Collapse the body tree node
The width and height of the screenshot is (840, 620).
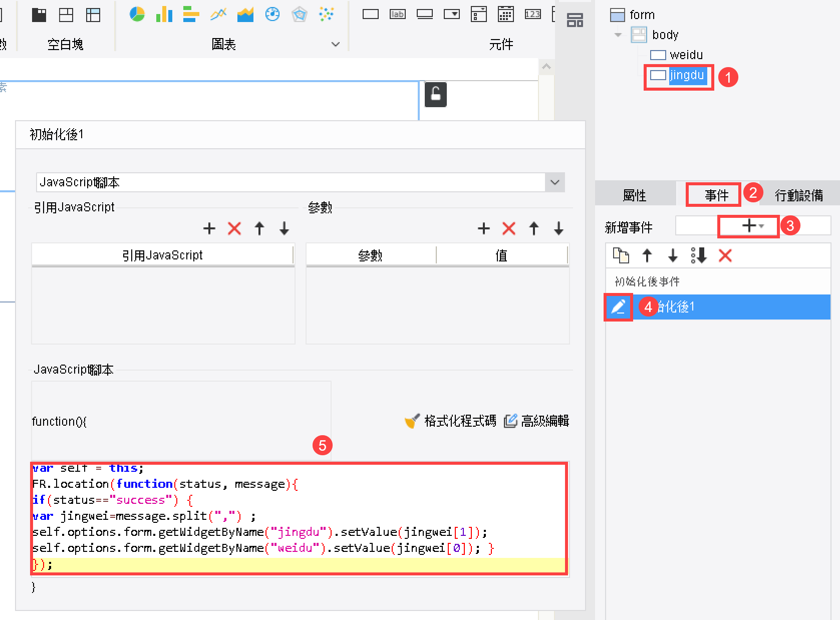[618, 35]
